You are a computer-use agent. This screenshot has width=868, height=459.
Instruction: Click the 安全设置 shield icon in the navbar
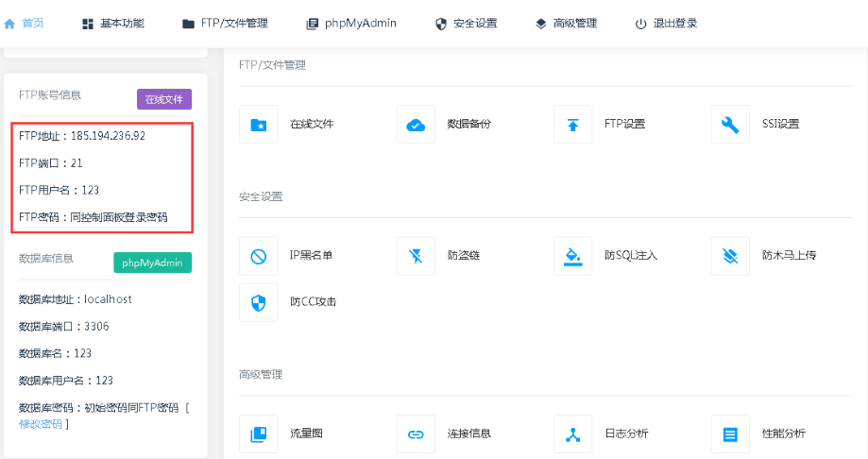441,24
